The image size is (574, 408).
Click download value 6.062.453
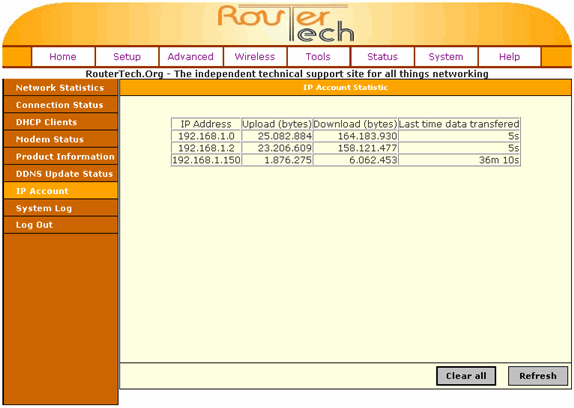point(355,160)
